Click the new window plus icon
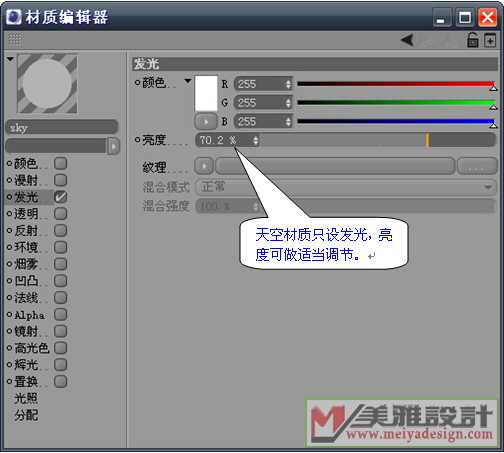 (x=490, y=41)
